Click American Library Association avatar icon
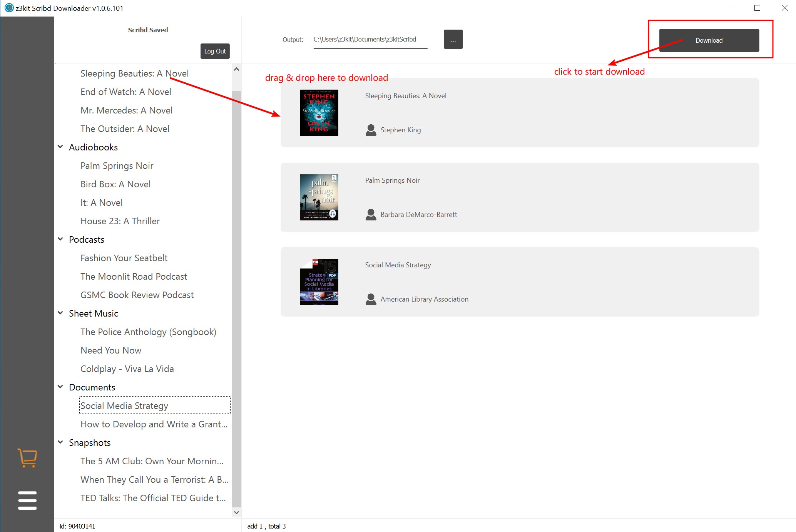This screenshot has width=796, height=532. tap(371, 299)
